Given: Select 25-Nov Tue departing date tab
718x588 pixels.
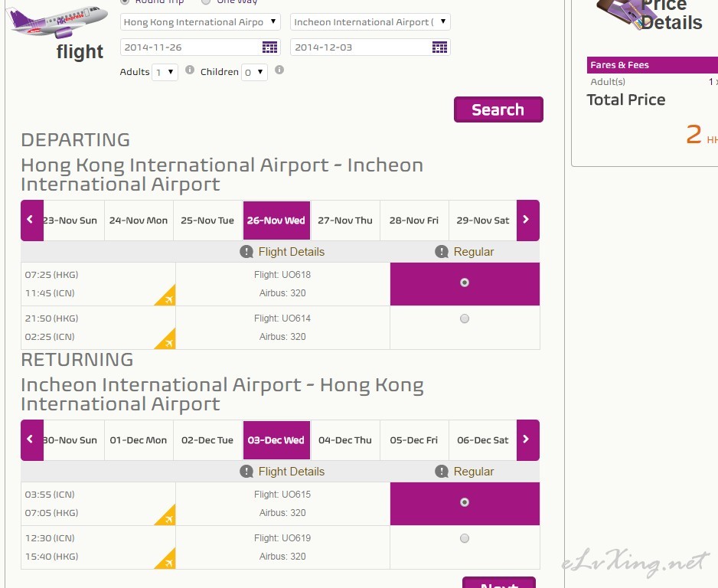Looking at the screenshot, I should (208, 220).
